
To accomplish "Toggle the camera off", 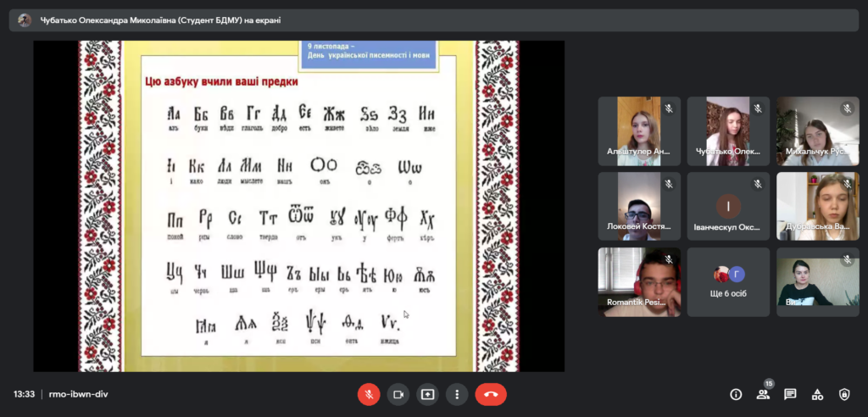I will 398,394.
